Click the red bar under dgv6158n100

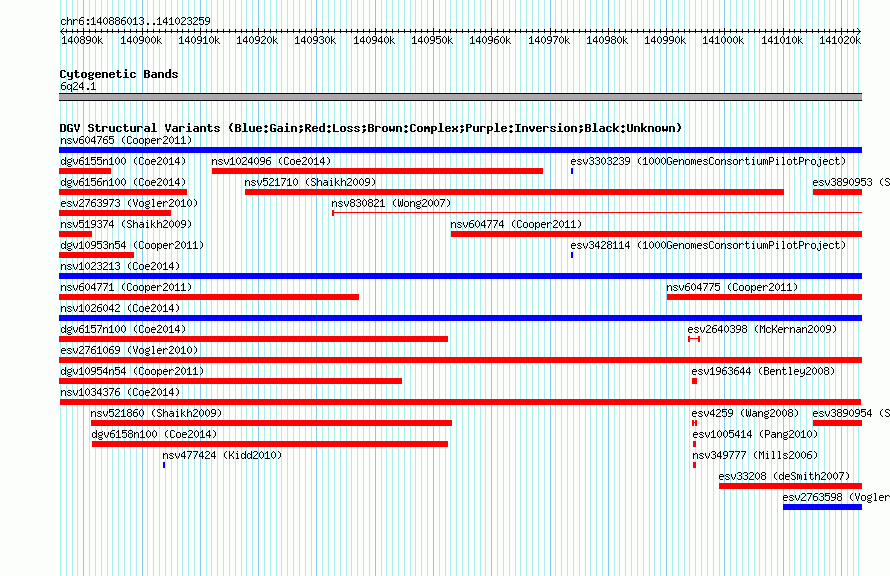(x=270, y=444)
